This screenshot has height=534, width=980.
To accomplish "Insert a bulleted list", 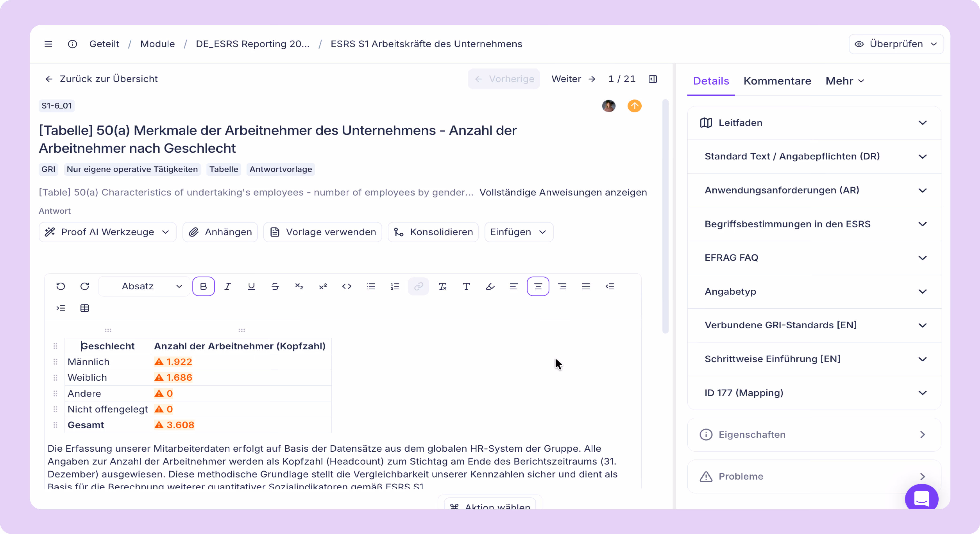I will (x=371, y=286).
